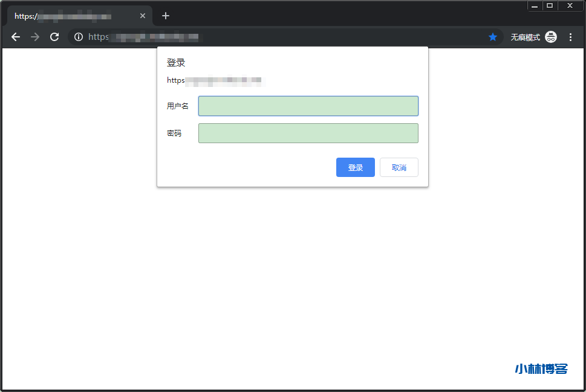Click the 小林博客 watermark logo

541,368
